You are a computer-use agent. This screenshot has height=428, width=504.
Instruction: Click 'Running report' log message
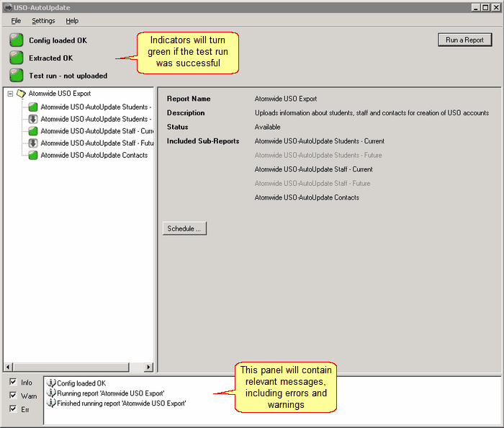pos(111,393)
